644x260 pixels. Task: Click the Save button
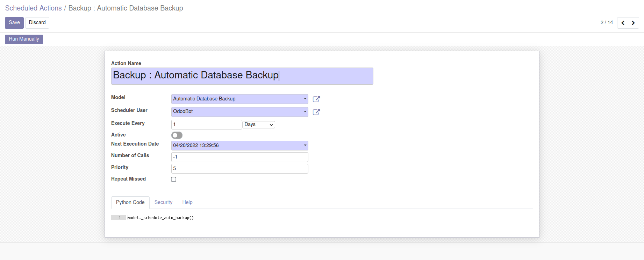tap(14, 23)
